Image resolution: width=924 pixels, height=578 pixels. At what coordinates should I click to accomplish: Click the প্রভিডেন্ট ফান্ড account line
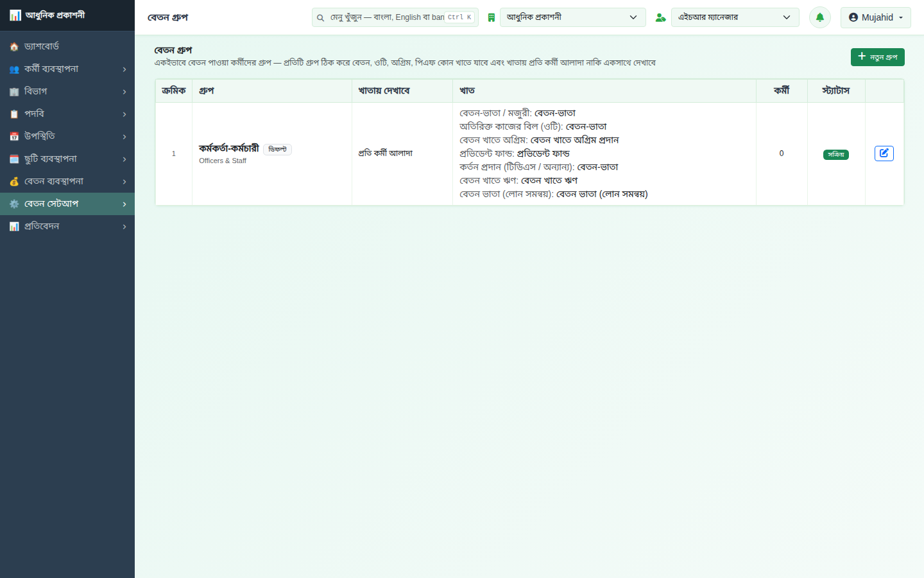click(515, 153)
